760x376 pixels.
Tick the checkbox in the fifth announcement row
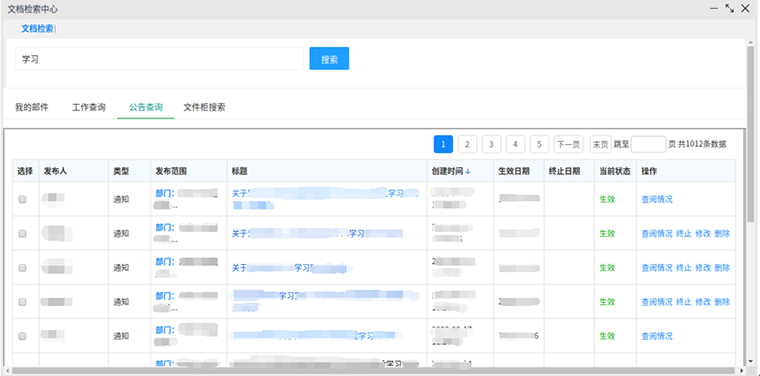[22, 336]
